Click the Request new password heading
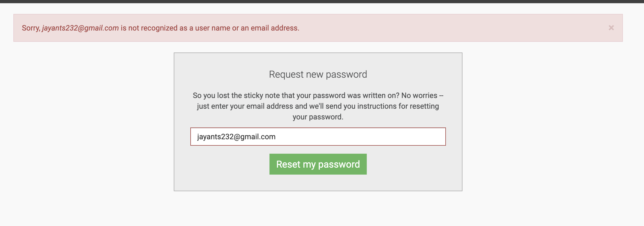The image size is (644, 226). (x=318, y=74)
